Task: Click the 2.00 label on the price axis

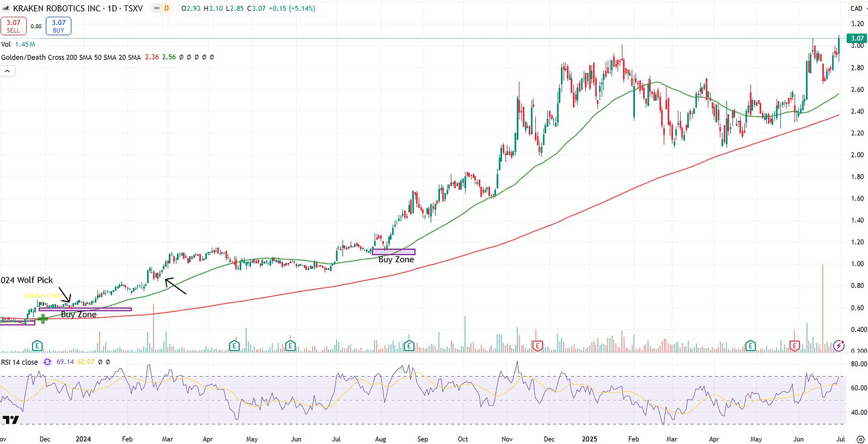Action: point(858,155)
